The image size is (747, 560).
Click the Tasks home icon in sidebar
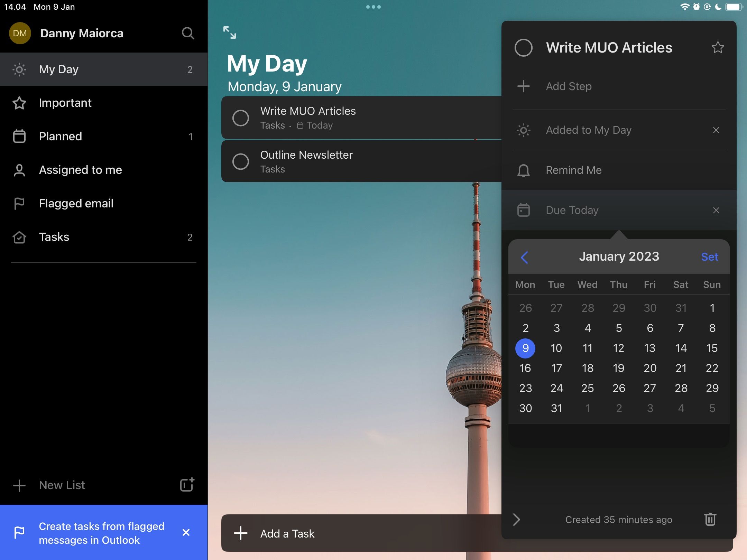pos(19,237)
